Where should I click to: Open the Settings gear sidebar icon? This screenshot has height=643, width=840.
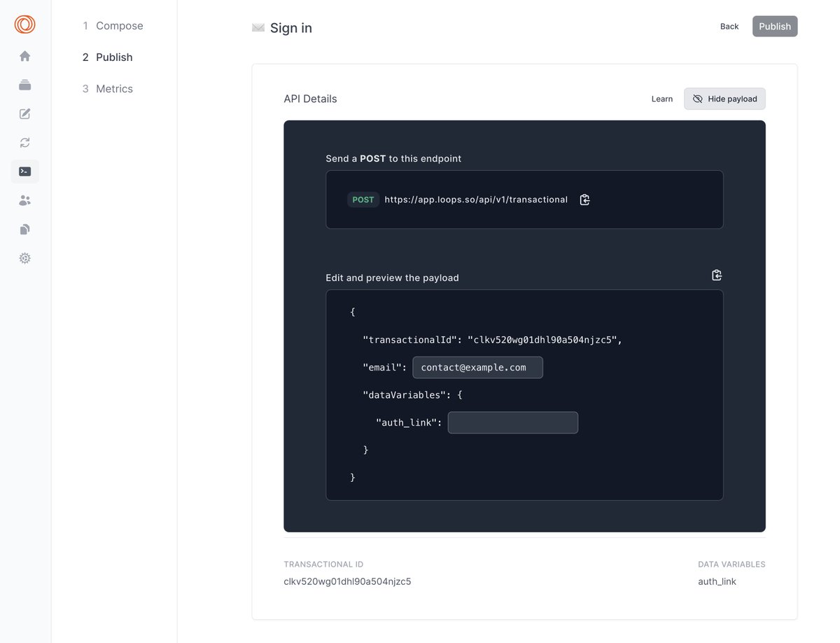(x=24, y=258)
